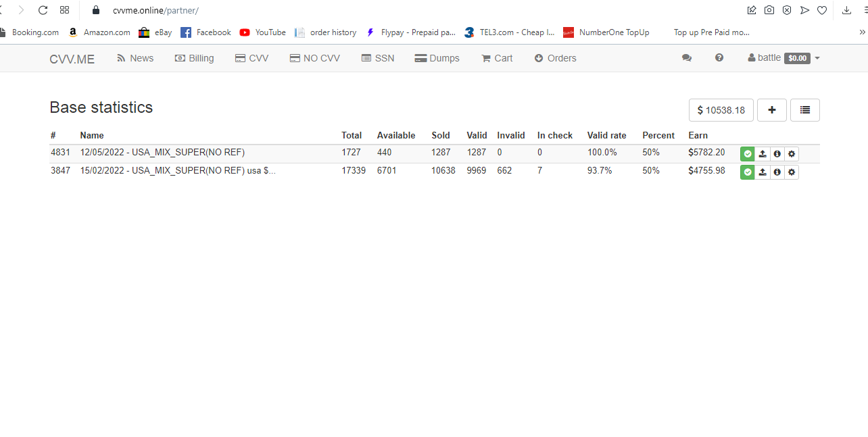Open the NO CVV menu item

(315, 58)
